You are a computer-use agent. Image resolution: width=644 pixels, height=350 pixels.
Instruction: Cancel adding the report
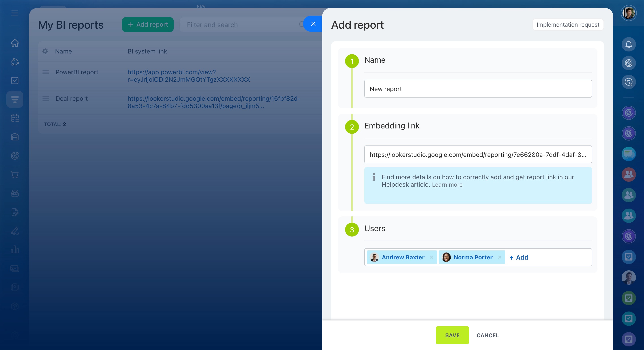tap(488, 335)
